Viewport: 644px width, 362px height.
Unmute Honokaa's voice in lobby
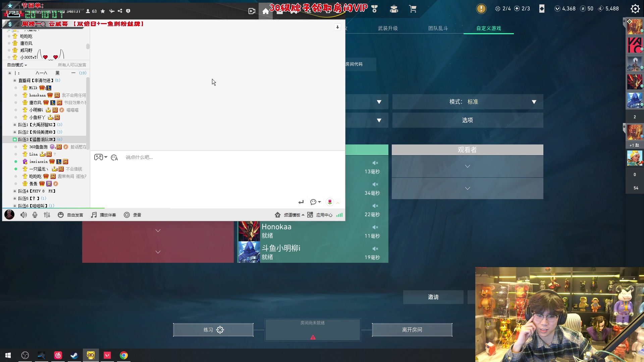point(375,227)
